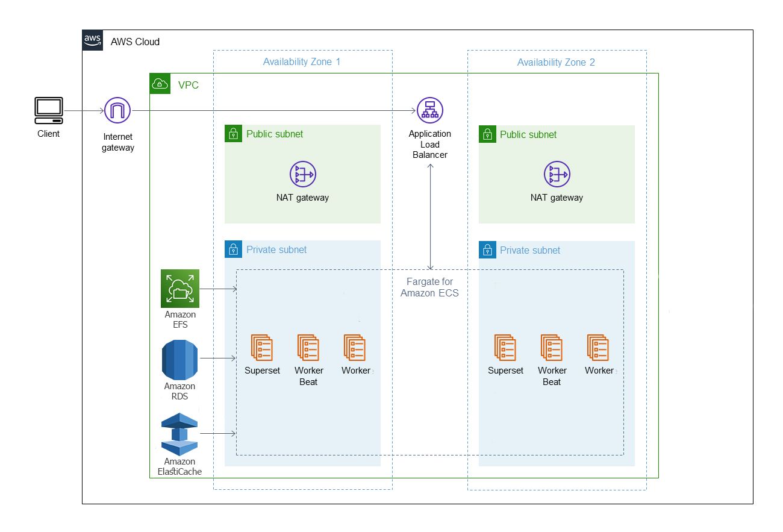Click Worker task icon in Zone 1
Image resolution: width=783 pixels, height=532 pixels.
coord(355,348)
